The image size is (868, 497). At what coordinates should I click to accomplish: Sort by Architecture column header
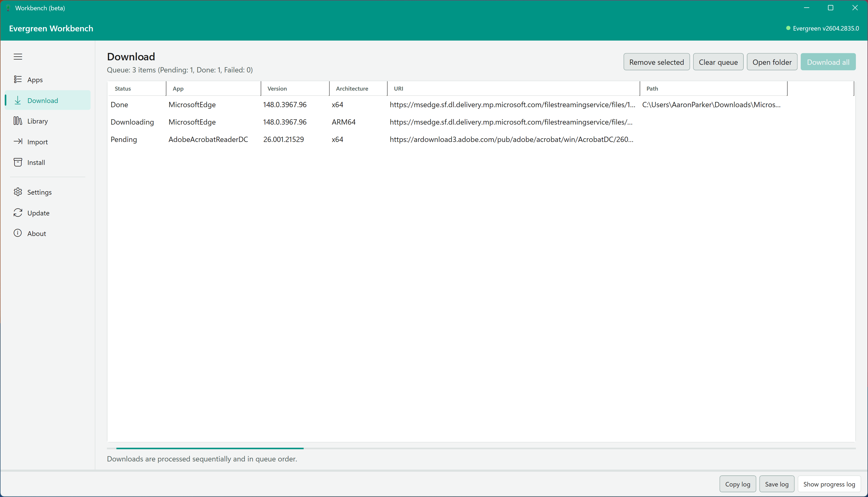tap(358, 88)
